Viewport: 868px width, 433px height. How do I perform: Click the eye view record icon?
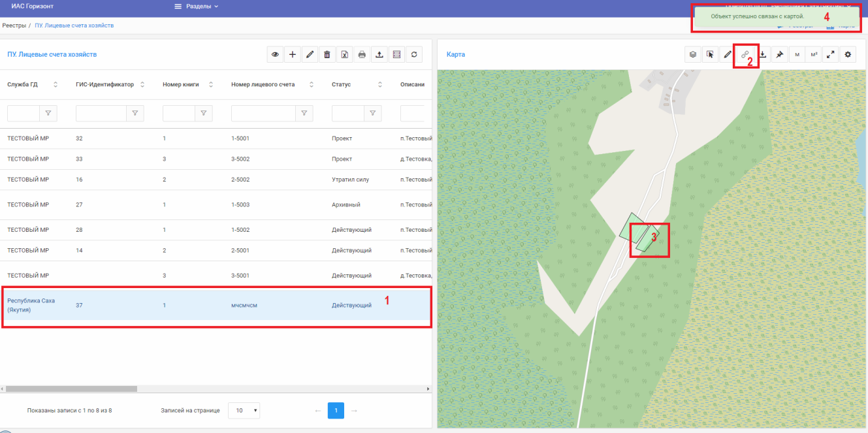[x=275, y=55]
